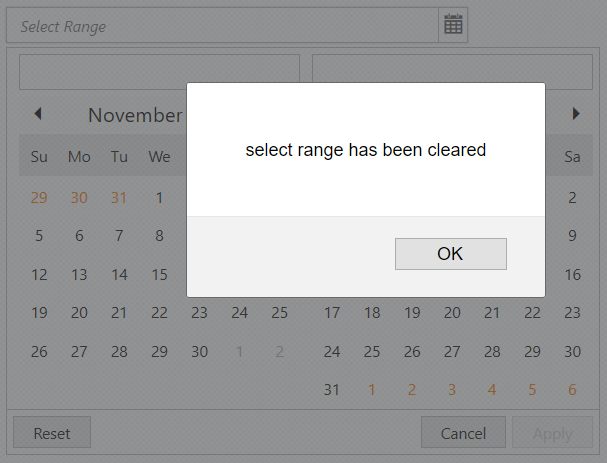Select November 15 in left calendar

(x=159, y=274)
